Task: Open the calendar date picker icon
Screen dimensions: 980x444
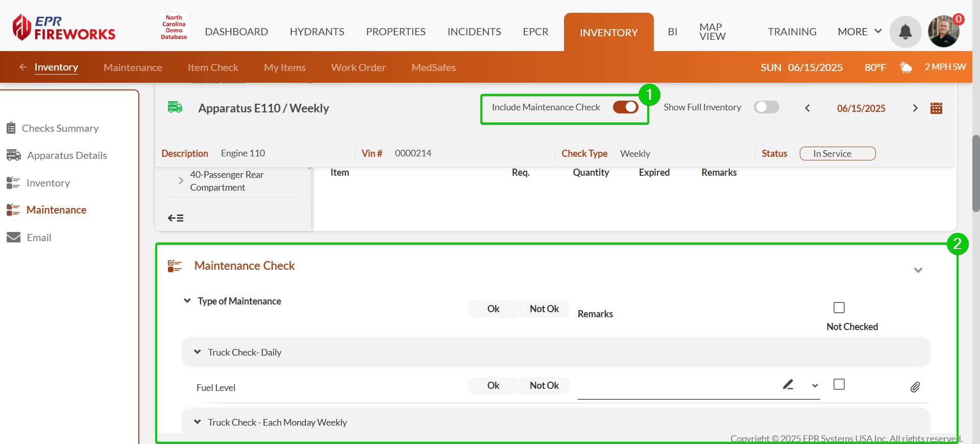Action: click(936, 108)
